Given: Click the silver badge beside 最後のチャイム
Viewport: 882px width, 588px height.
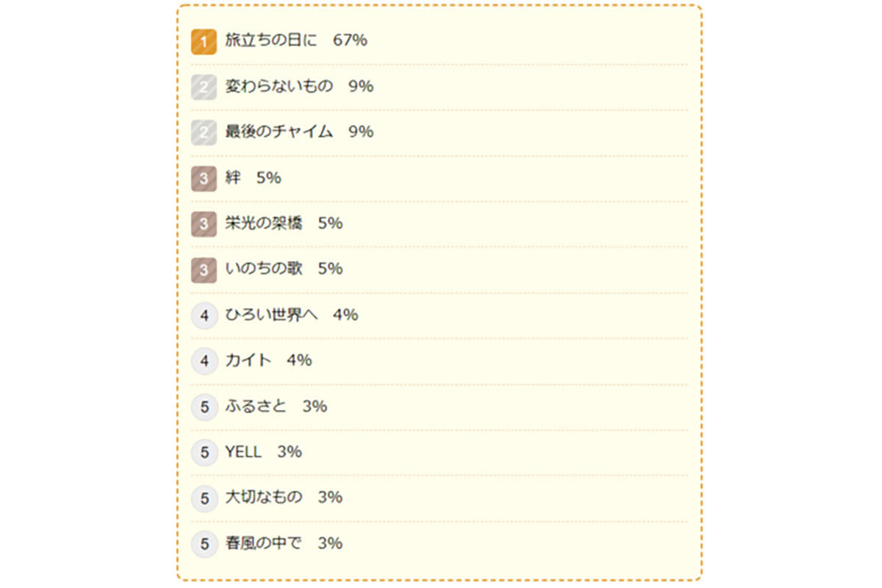Looking at the screenshot, I should [204, 133].
